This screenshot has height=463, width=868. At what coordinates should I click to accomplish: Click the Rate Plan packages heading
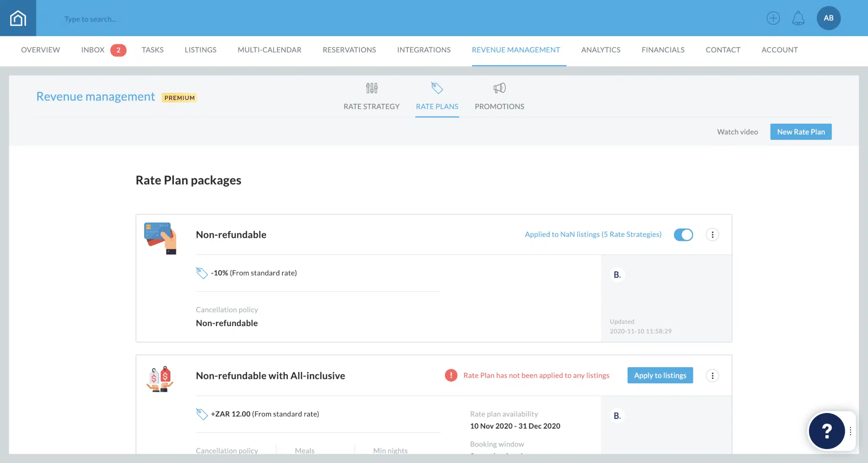point(188,180)
